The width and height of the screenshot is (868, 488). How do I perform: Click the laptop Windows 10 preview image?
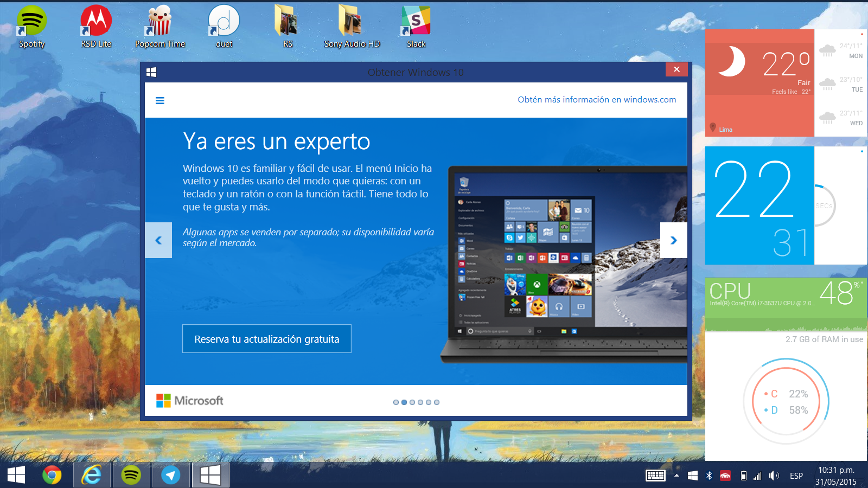tap(564, 265)
